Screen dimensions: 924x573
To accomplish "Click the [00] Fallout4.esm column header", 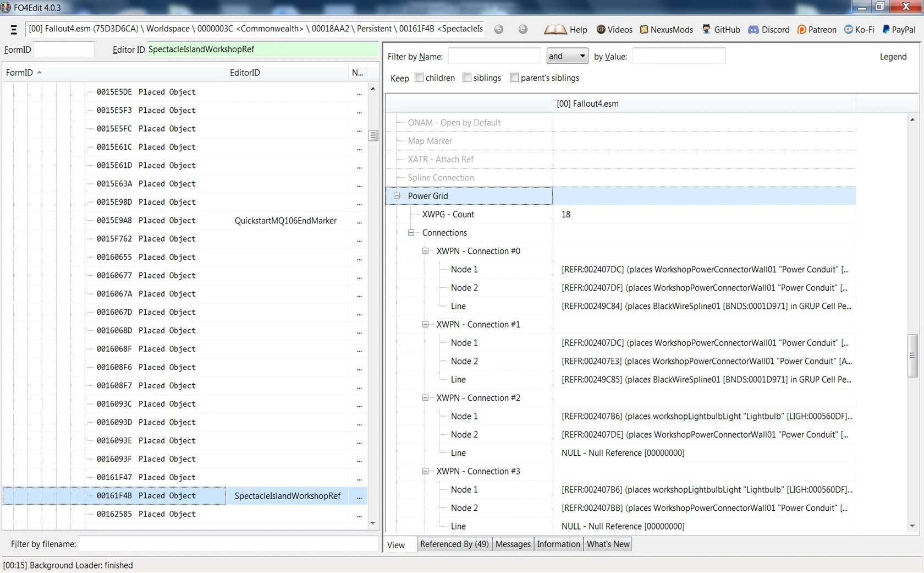I will tap(704, 103).
